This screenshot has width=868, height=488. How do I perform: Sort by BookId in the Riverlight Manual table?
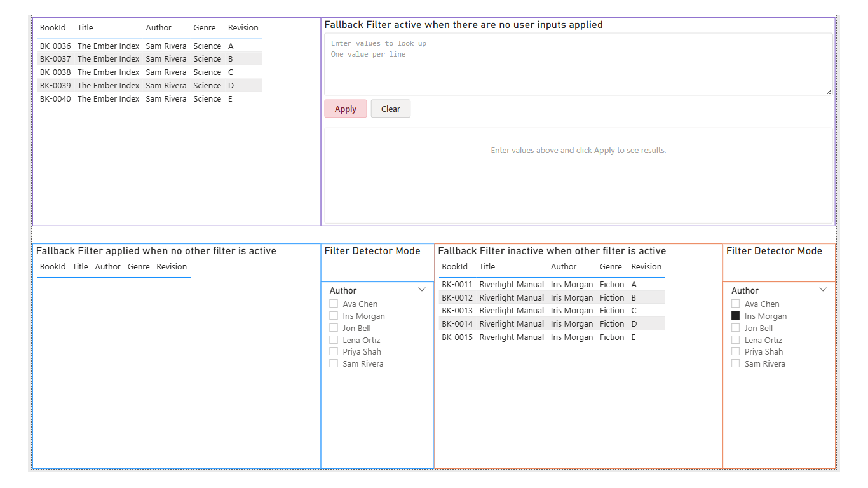(455, 267)
